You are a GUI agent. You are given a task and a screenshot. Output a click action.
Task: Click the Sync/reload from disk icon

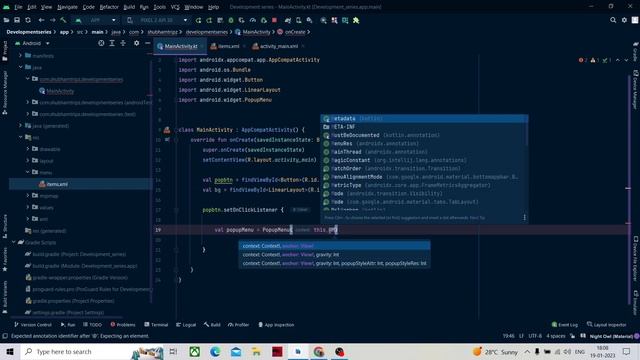coord(28,20)
